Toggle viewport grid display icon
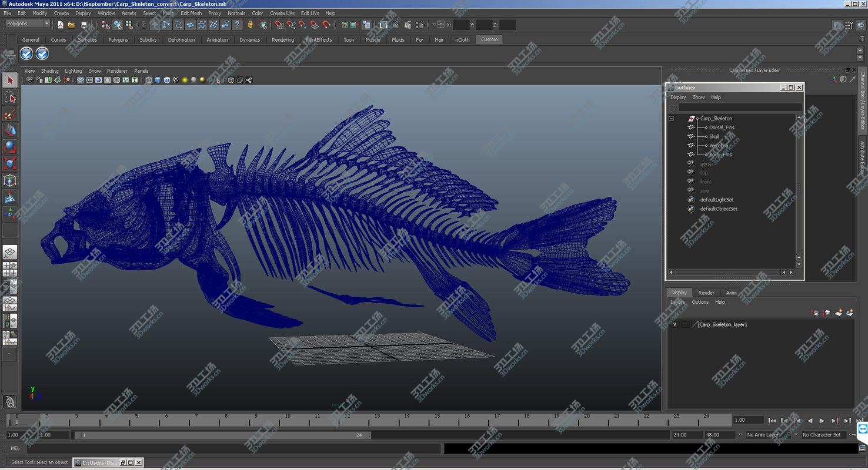 81,80
